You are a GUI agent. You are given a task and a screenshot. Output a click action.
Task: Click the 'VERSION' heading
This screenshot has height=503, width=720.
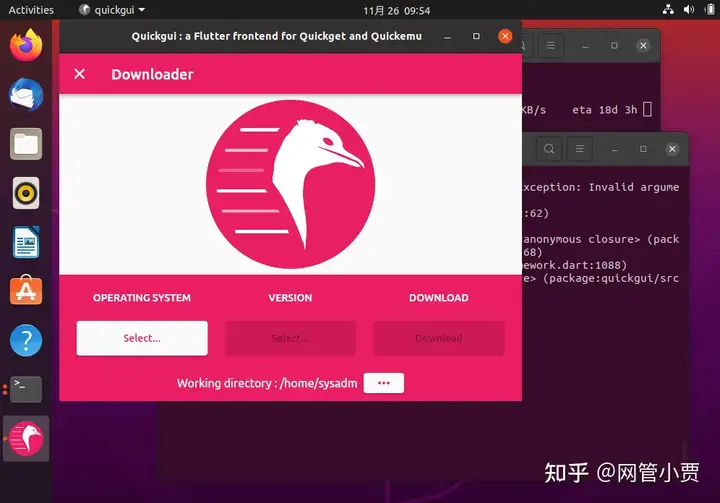point(290,298)
